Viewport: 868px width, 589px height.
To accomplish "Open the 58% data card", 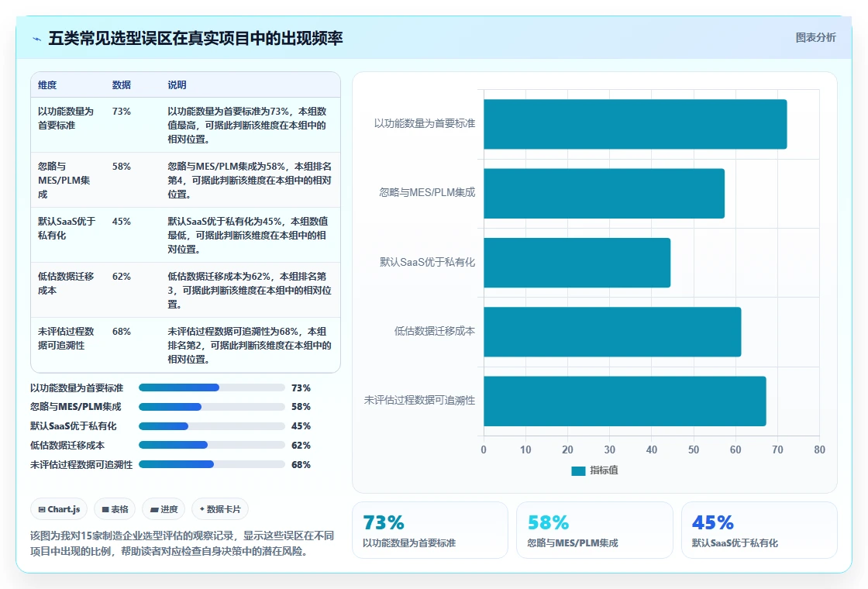I will click(x=594, y=530).
